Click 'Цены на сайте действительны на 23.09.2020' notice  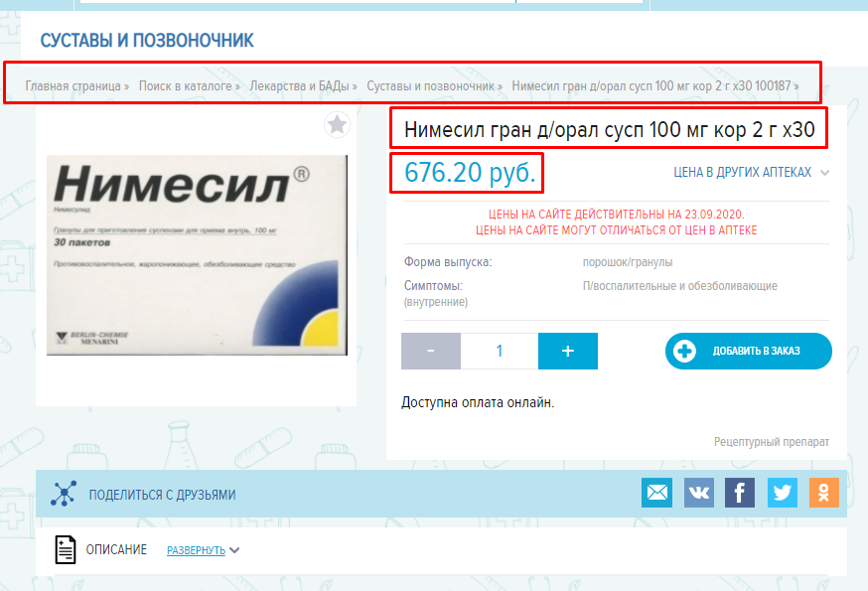point(616,215)
